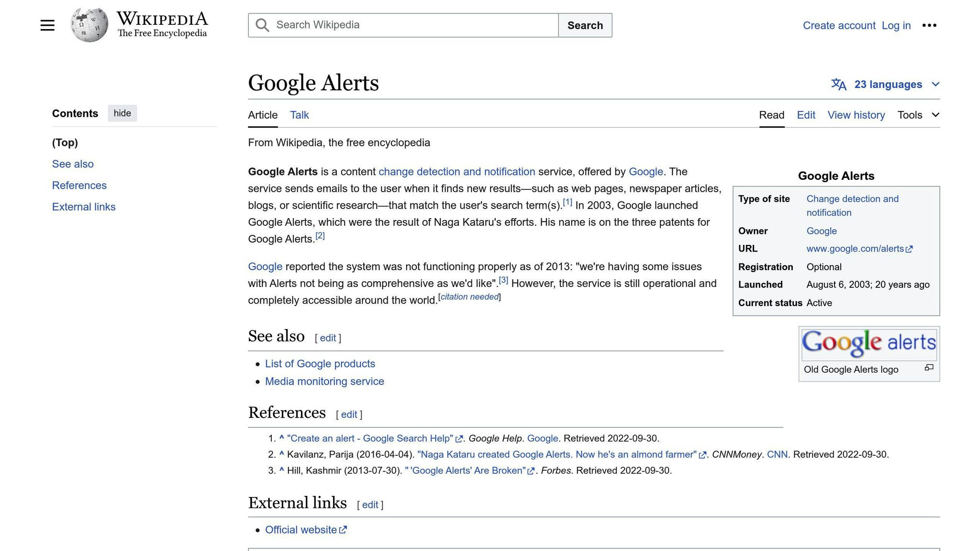
Task: Click the infobox value "Active"
Action: 819,303
